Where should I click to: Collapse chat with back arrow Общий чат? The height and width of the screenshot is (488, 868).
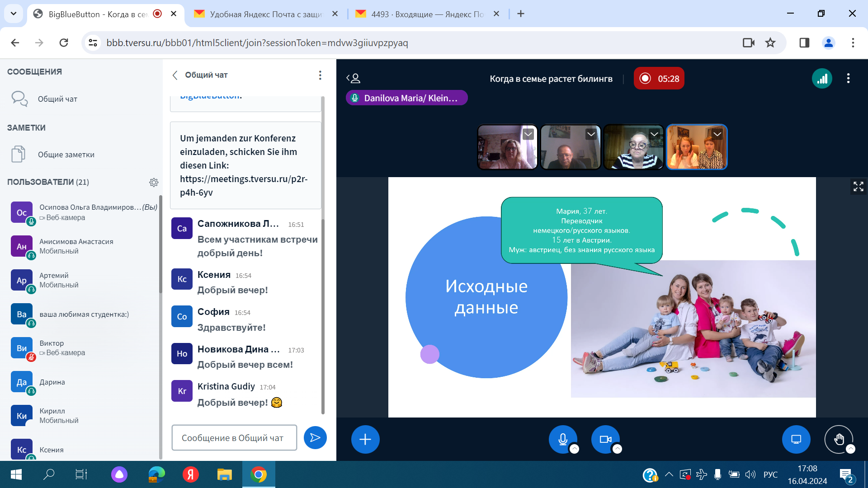175,75
